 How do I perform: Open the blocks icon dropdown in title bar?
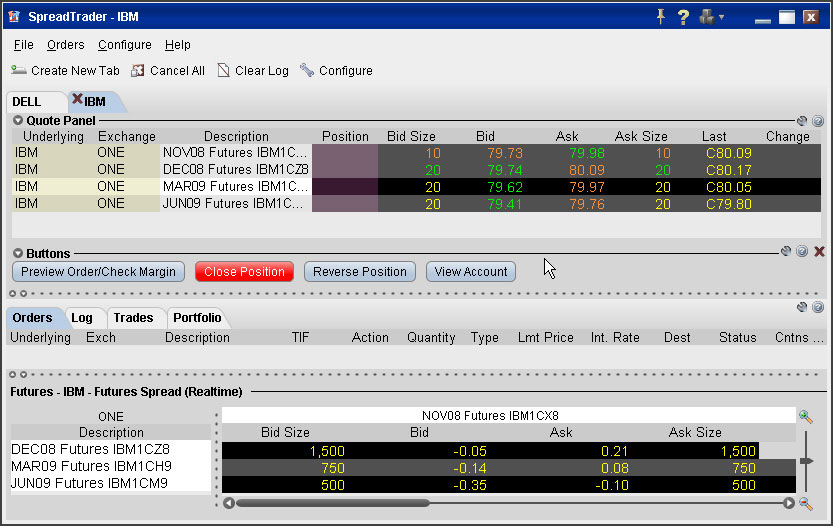click(712, 17)
